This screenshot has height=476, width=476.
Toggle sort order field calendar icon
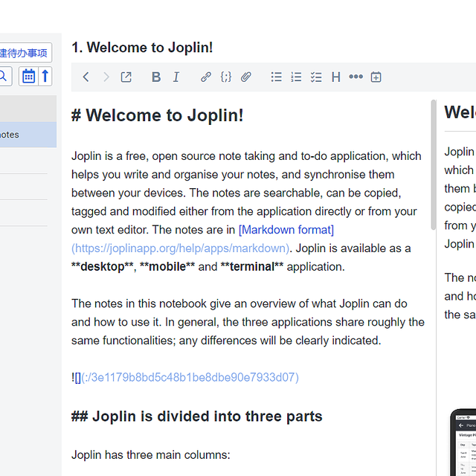28,76
